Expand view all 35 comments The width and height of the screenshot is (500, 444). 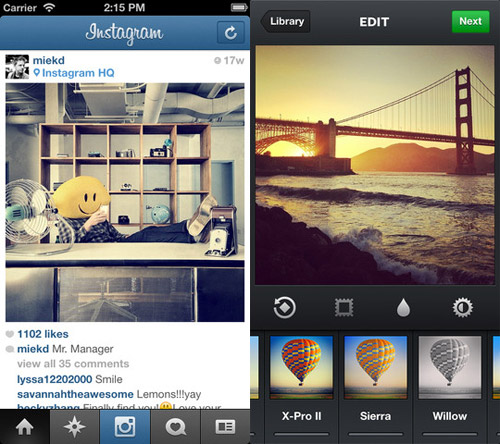73,364
